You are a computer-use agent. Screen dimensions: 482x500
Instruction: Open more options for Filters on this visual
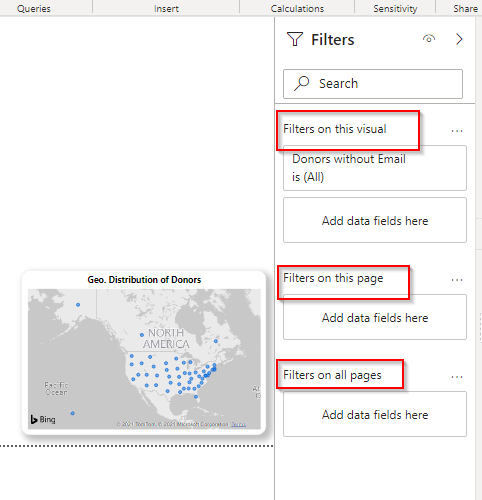coord(457,131)
